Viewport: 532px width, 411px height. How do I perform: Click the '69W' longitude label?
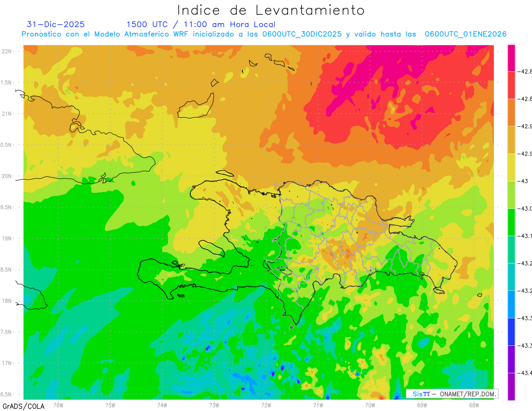click(x=422, y=405)
